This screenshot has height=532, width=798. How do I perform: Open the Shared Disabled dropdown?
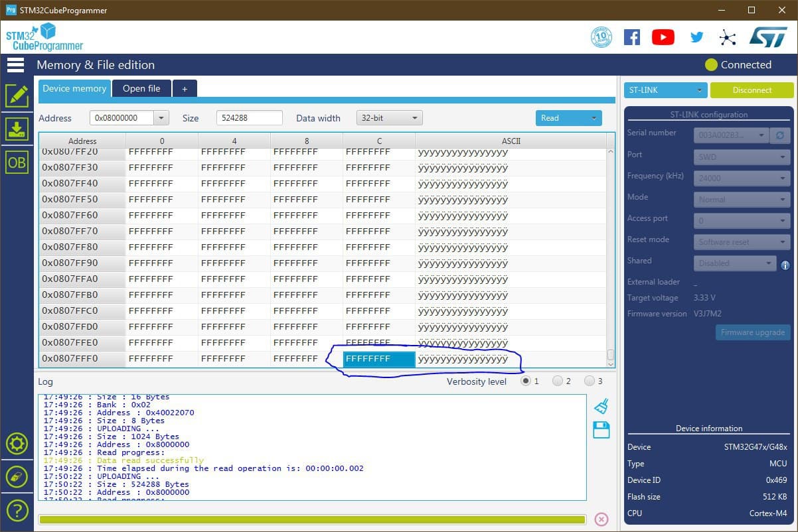[x=735, y=263]
